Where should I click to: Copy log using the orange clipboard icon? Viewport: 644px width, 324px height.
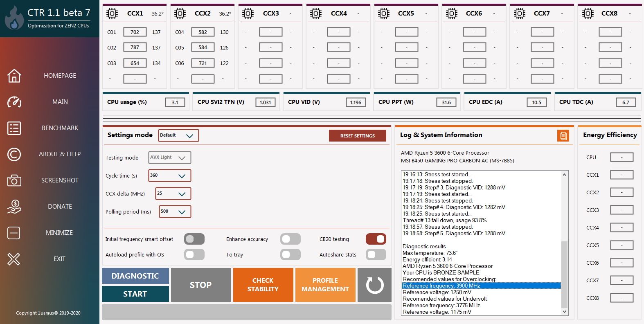point(563,135)
